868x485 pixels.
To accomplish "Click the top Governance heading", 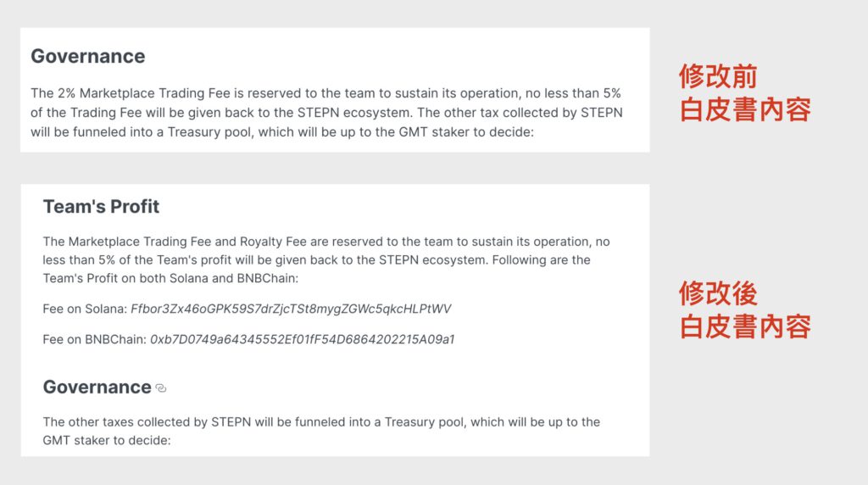I will click(x=88, y=57).
